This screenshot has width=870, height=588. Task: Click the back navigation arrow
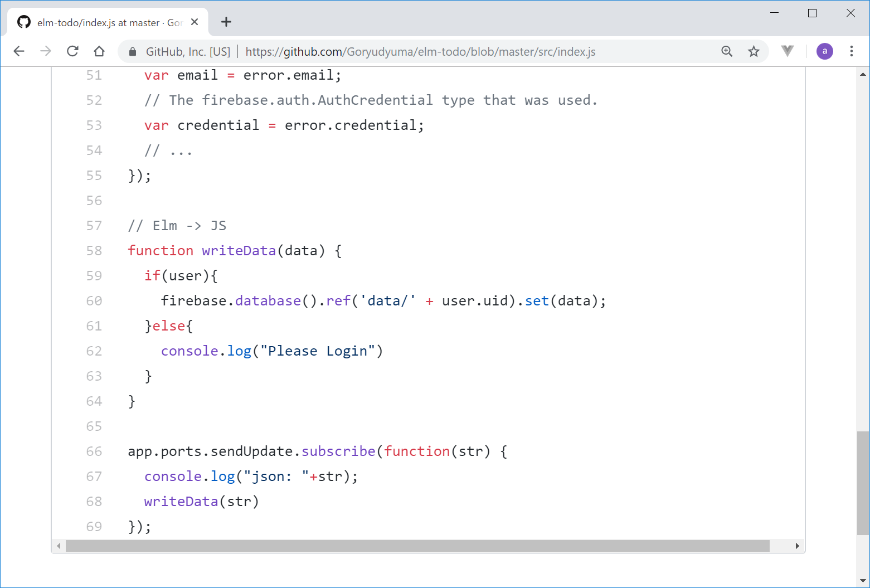click(19, 51)
